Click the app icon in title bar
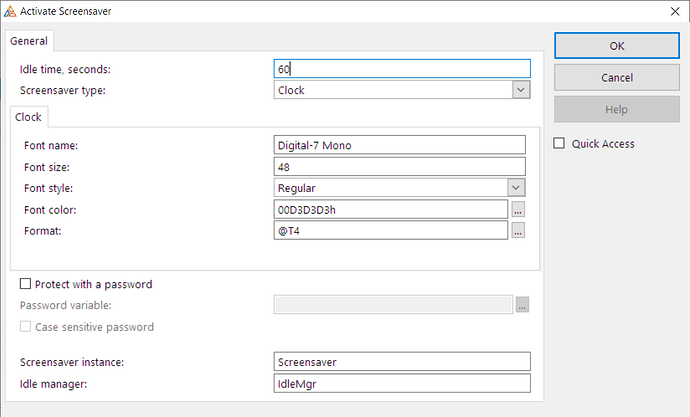Image resolution: width=690 pixels, height=417 pixels. click(9, 10)
